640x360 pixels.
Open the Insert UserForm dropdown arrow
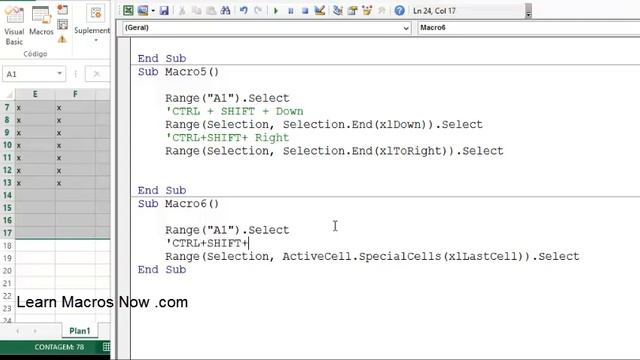pos(153,11)
